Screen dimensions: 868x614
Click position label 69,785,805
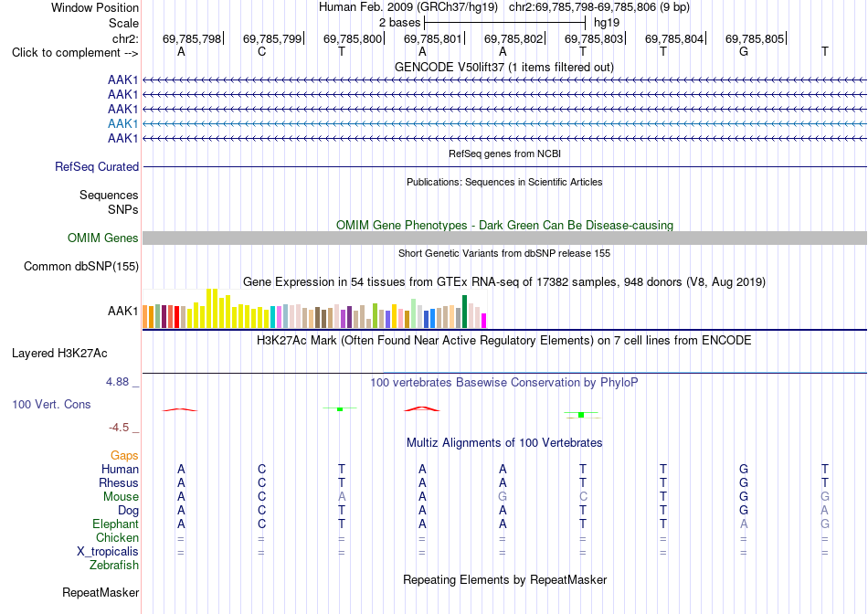pos(755,38)
